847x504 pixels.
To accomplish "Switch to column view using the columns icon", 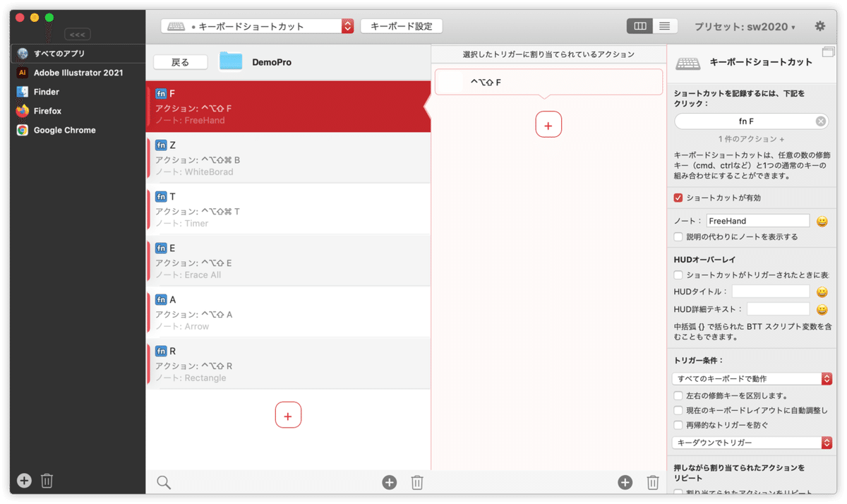I will coord(639,25).
